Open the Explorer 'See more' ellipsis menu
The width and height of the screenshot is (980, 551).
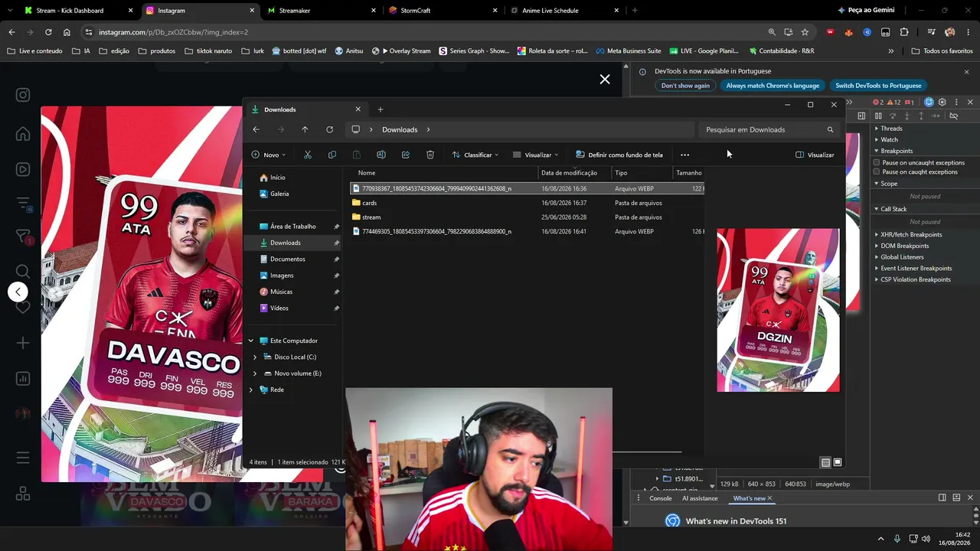pyautogui.click(x=684, y=155)
